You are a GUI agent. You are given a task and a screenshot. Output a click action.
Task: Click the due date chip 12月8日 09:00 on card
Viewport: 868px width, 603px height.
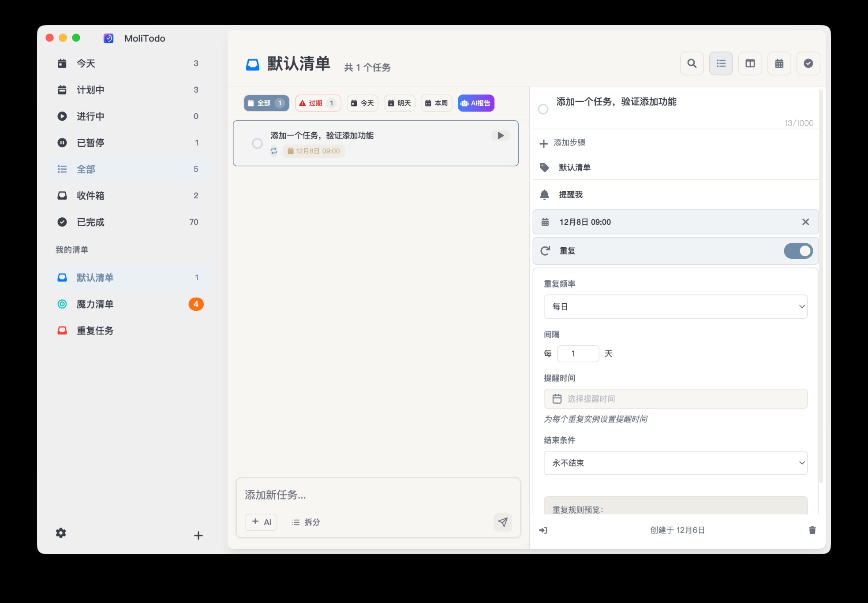[314, 151]
